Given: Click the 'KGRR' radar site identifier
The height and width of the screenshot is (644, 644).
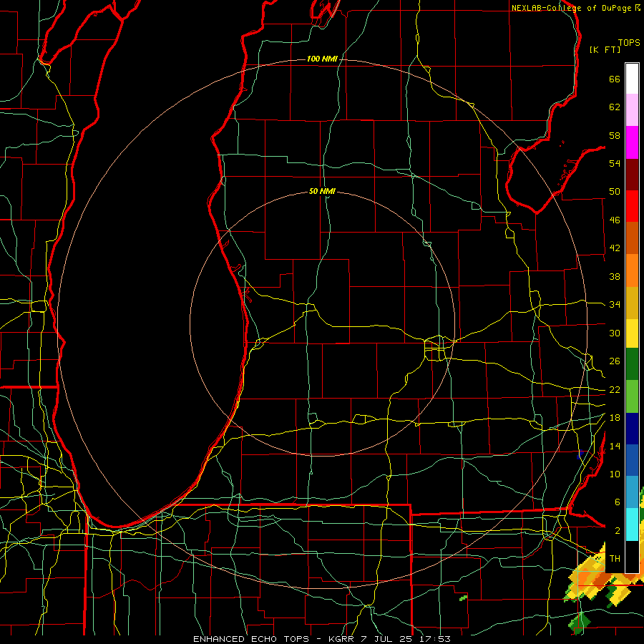Looking at the screenshot, I should coord(342,639).
